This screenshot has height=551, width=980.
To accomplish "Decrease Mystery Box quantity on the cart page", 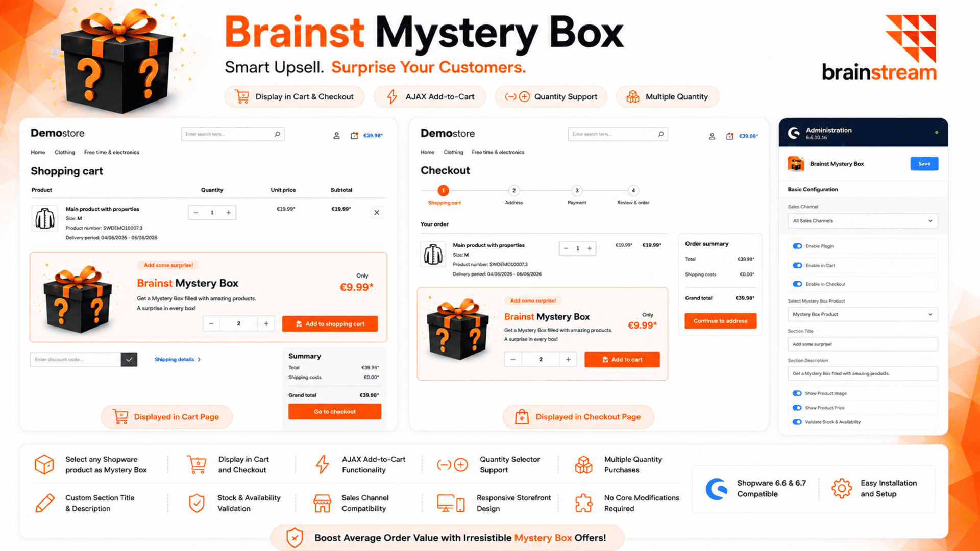I will coord(211,323).
